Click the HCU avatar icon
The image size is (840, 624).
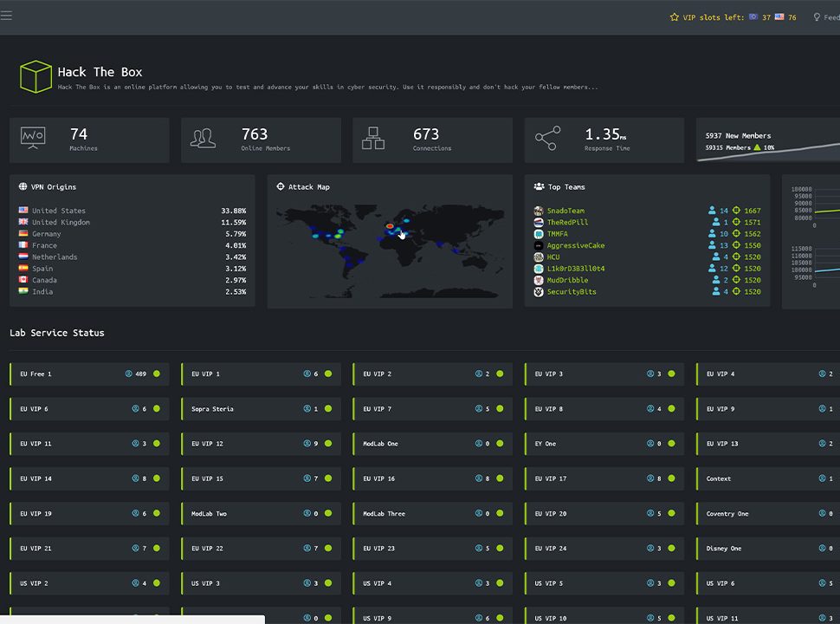point(539,257)
